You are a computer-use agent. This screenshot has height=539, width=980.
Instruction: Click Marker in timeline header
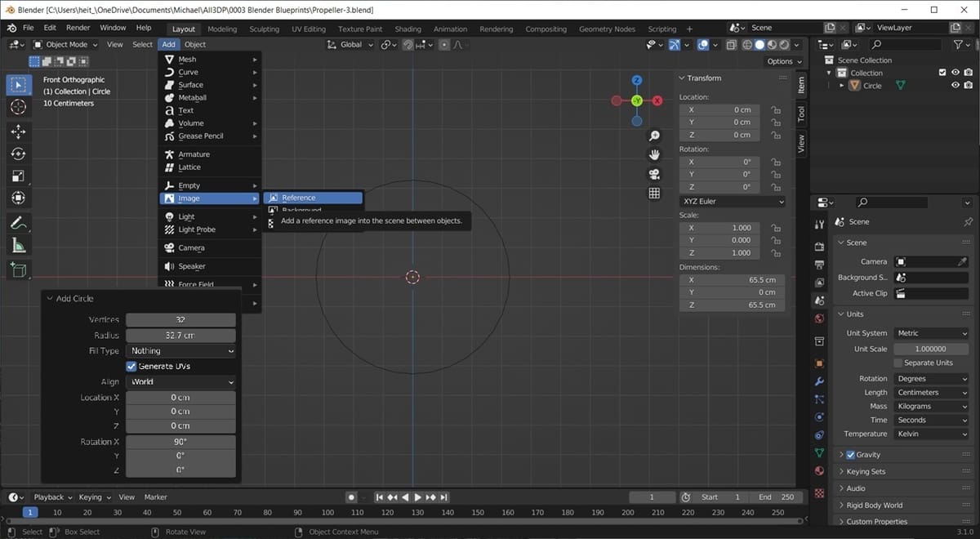155,497
